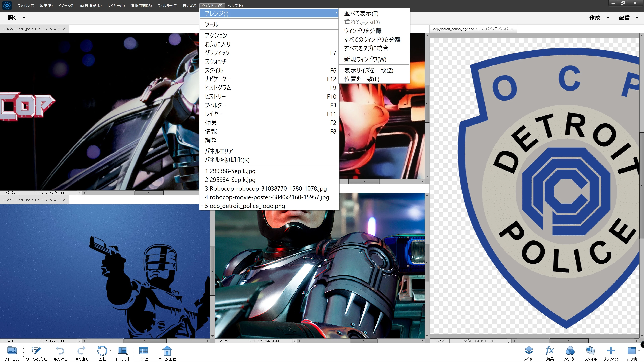Click パネルを初期化(R) to reset panels
644x362 pixels.
click(227, 160)
